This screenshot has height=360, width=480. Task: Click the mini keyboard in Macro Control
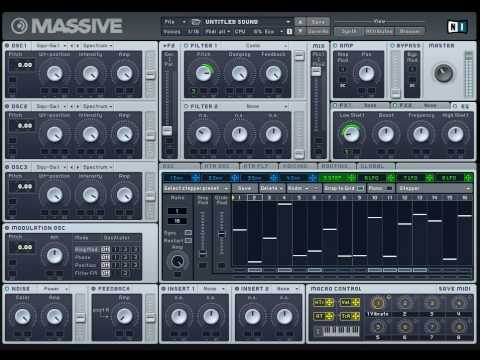tap(341, 331)
